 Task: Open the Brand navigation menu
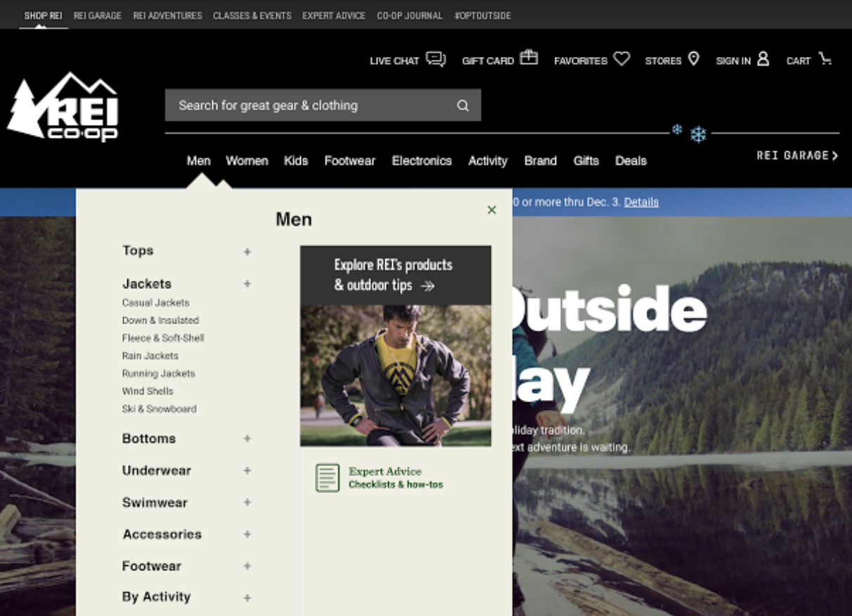coord(541,160)
